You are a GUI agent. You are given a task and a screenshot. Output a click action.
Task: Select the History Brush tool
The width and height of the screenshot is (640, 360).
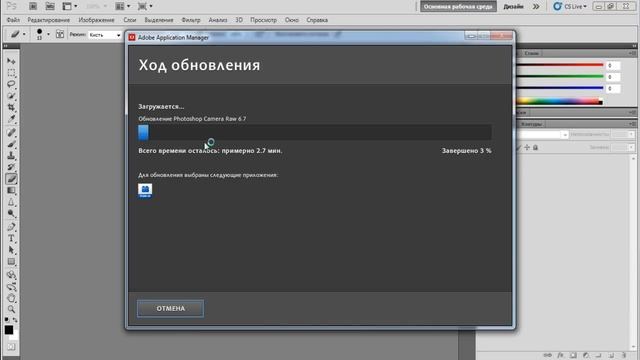coord(11,167)
